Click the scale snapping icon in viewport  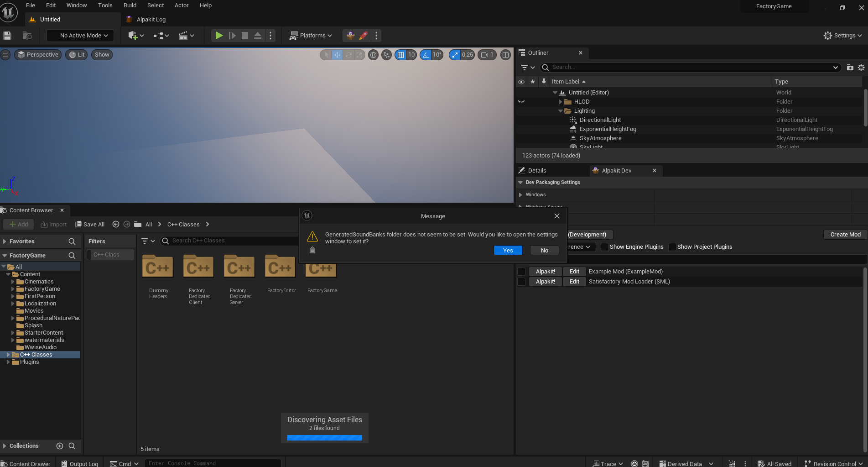pyautogui.click(x=455, y=55)
